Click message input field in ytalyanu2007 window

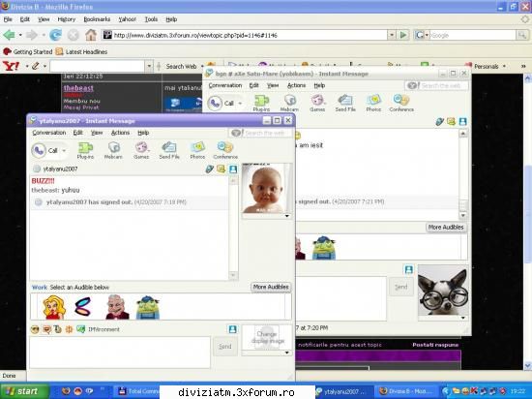click(x=120, y=353)
